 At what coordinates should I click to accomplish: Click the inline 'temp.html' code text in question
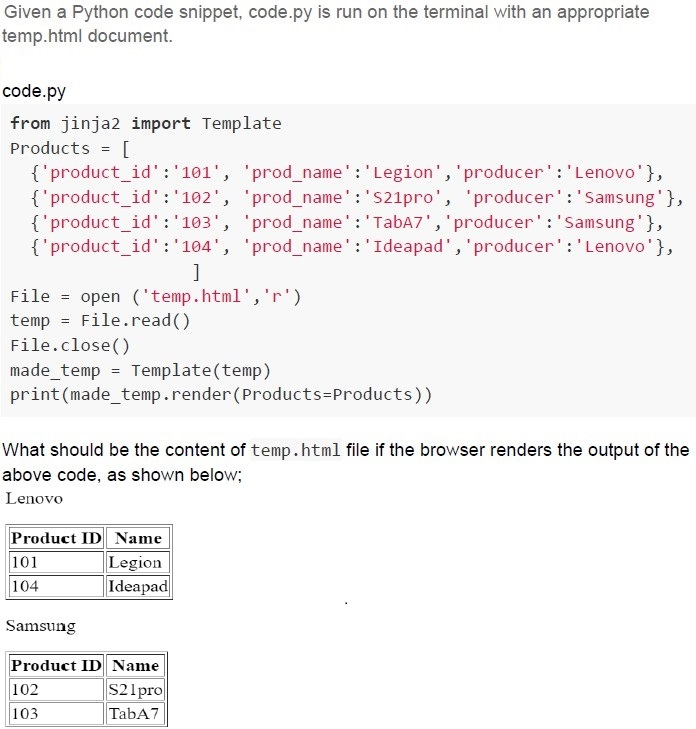pyautogui.click(x=296, y=450)
